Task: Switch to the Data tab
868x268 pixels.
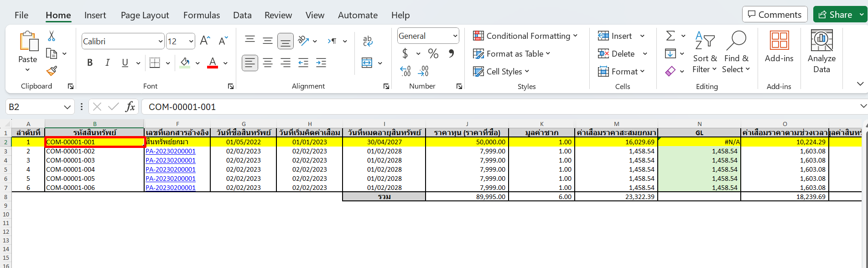Action: coord(242,15)
